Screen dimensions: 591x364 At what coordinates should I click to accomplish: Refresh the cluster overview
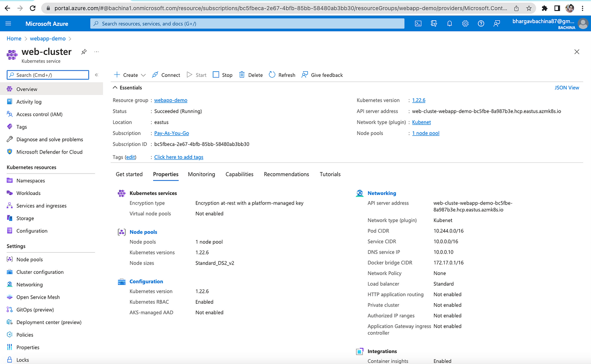[x=282, y=75]
